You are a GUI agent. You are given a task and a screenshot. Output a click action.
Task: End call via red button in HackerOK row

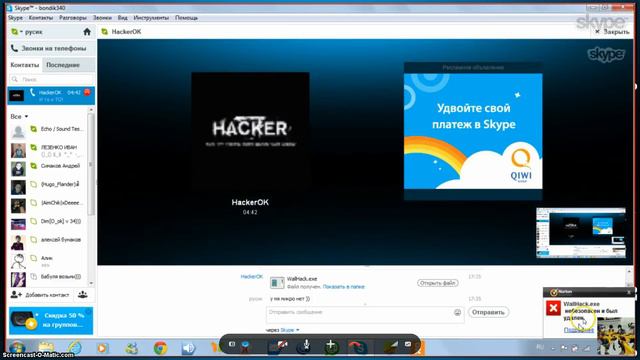click(87, 93)
